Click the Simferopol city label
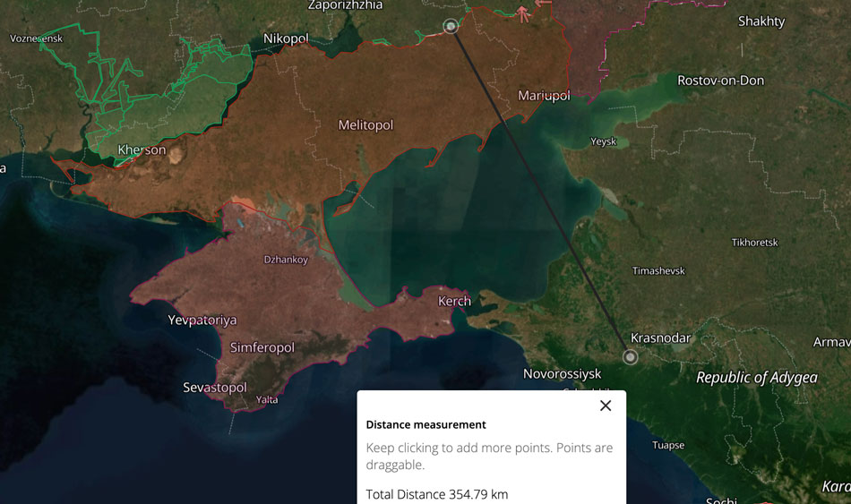Viewport: 851px width, 504px height. (x=262, y=347)
